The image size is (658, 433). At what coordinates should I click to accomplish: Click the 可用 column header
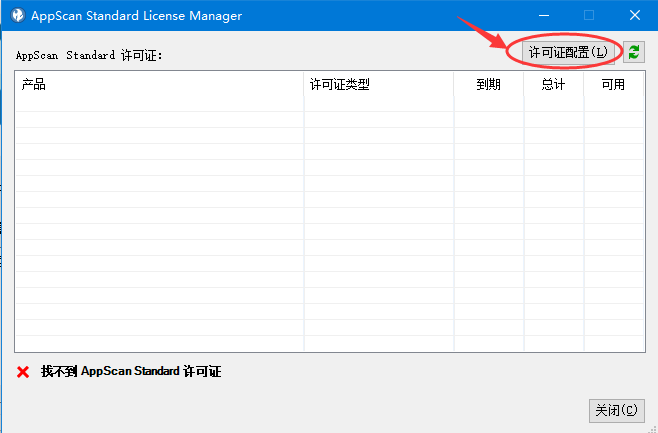pos(614,85)
